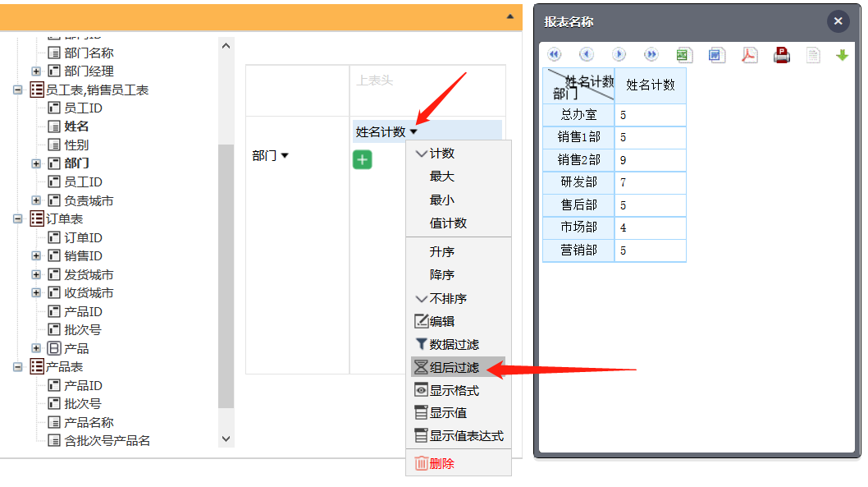Click 销售2部 row in report table
Image resolution: width=868 pixels, height=487 pixels.
(614, 160)
